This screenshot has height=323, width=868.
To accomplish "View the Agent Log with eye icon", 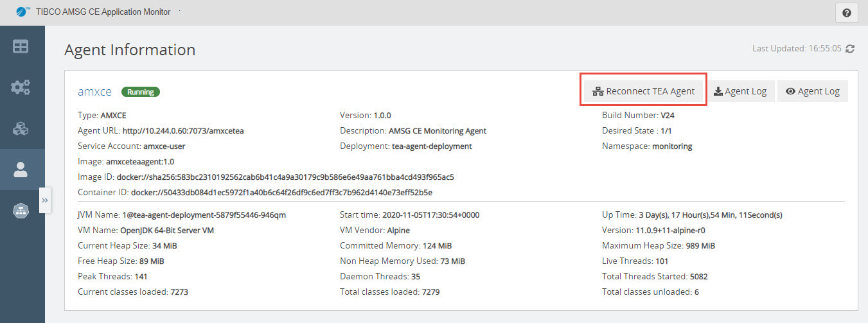I will [x=813, y=91].
